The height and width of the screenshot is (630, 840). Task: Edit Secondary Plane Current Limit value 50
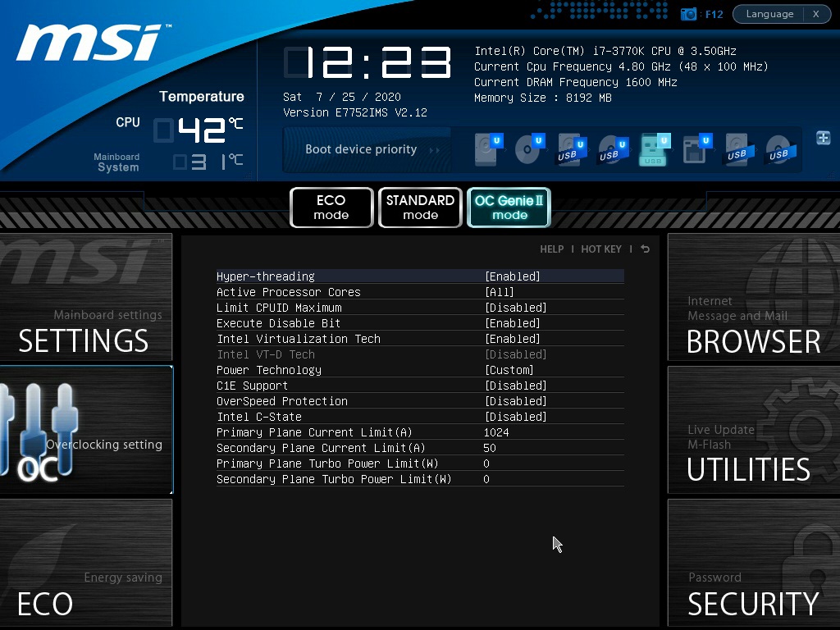coord(490,448)
